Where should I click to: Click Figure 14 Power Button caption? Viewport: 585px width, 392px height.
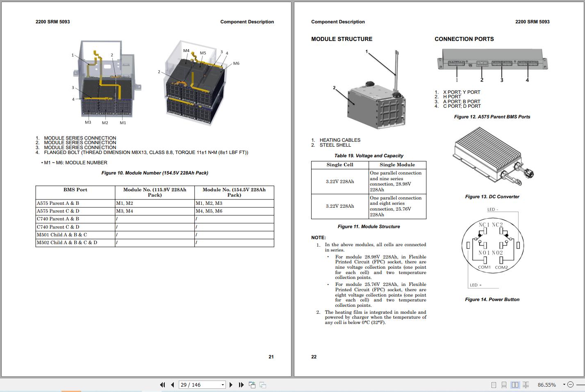(492, 299)
